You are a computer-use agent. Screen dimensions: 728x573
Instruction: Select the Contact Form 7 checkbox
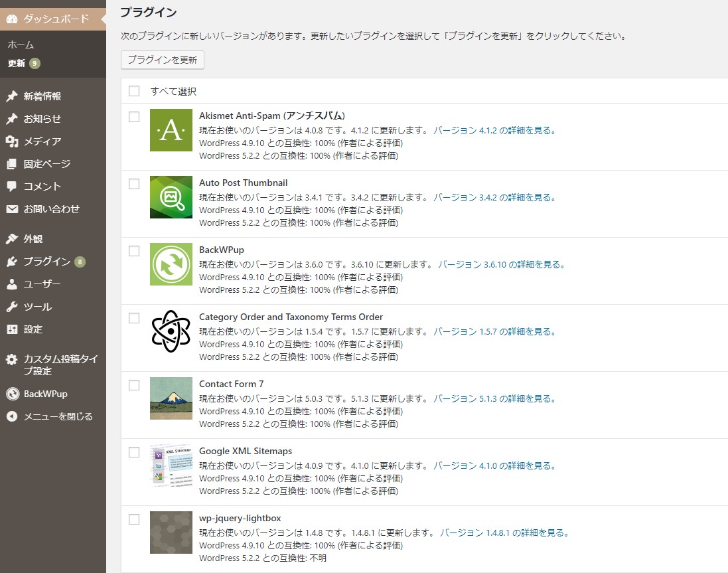(134, 385)
